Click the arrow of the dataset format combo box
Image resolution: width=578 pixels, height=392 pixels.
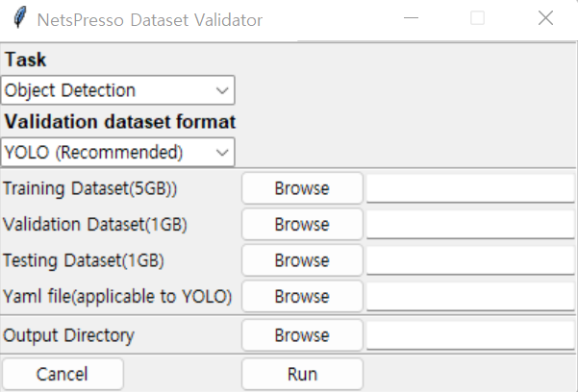(222, 152)
